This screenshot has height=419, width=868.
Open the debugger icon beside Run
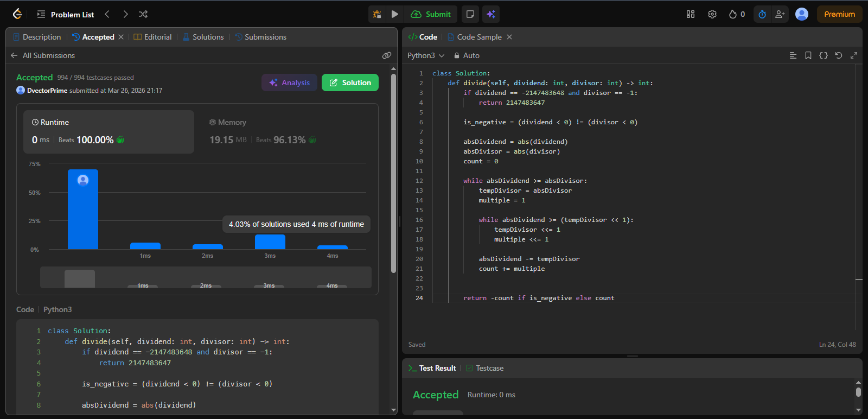click(377, 14)
